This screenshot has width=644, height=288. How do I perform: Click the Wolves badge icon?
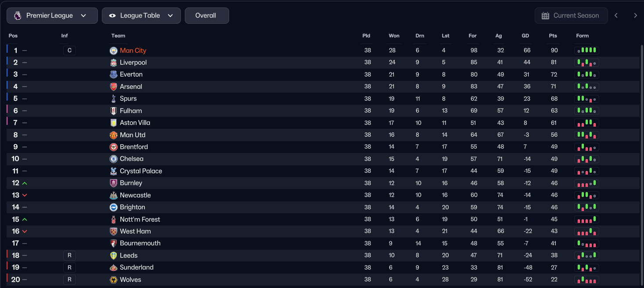[x=114, y=280]
